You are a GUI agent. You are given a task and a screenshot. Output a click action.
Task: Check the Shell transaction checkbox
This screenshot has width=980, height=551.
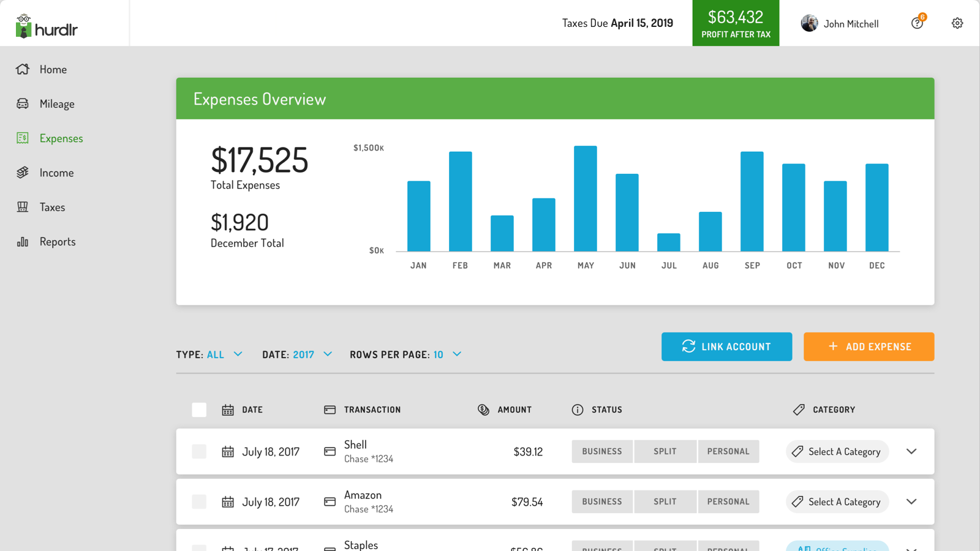pyautogui.click(x=199, y=451)
